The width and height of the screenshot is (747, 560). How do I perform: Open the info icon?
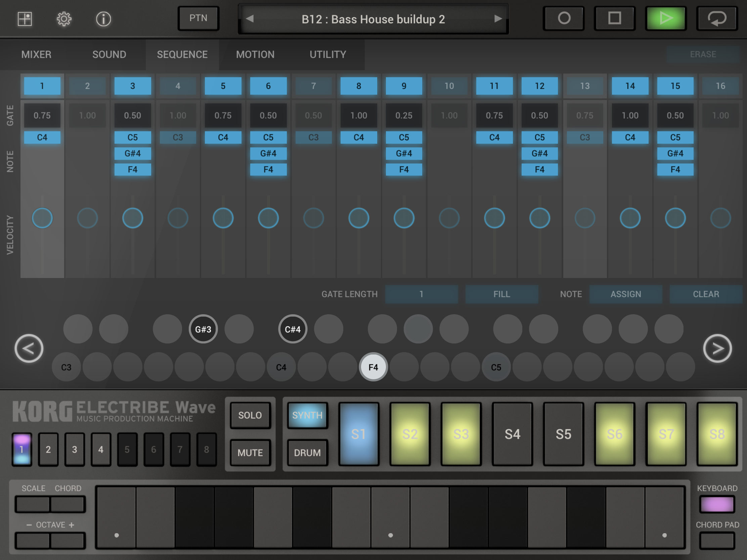pos(103,19)
